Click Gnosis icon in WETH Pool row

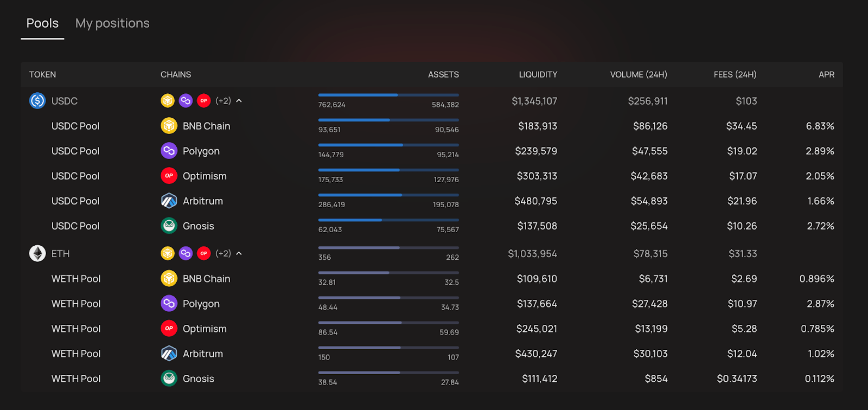point(169,379)
